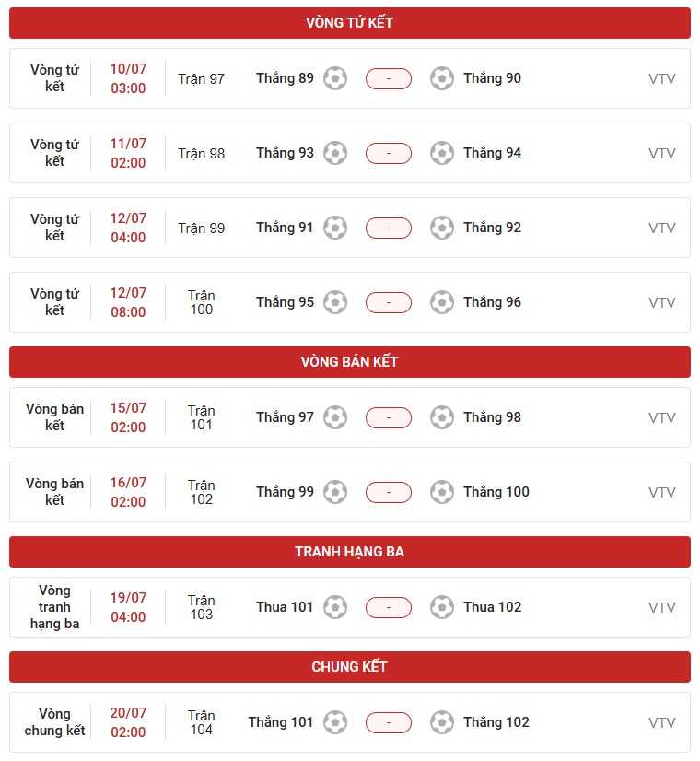The image size is (700, 761).
Task: Select the TRANH HẠNG BA header
Action: (350, 552)
